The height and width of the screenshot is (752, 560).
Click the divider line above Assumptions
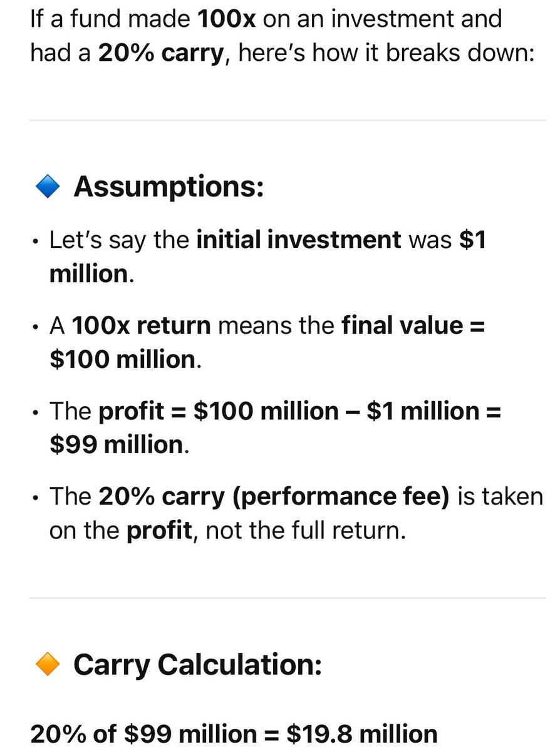tap(288, 120)
